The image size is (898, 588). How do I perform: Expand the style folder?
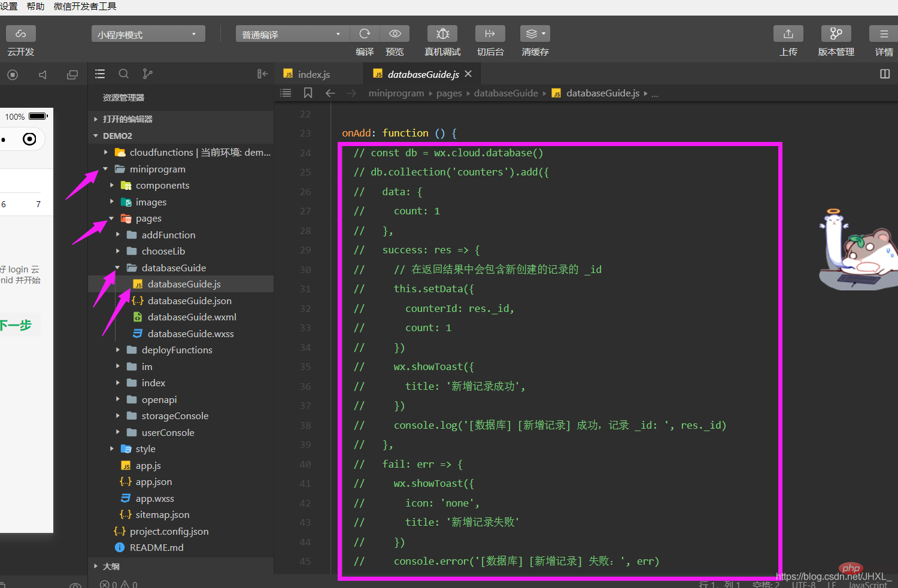tap(181, 448)
